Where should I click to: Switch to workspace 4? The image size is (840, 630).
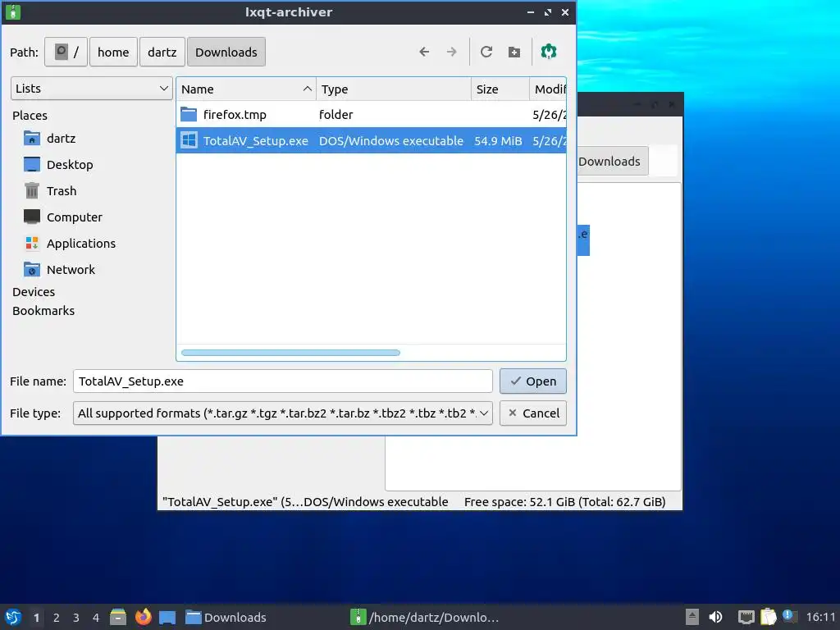96,618
